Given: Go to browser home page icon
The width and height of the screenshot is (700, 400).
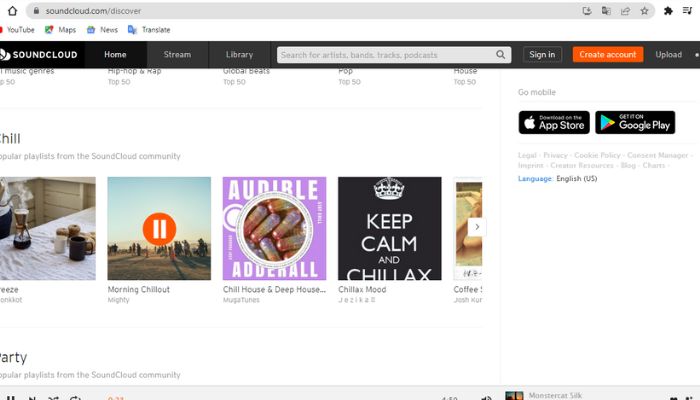Looking at the screenshot, I should [x=12, y=11].
